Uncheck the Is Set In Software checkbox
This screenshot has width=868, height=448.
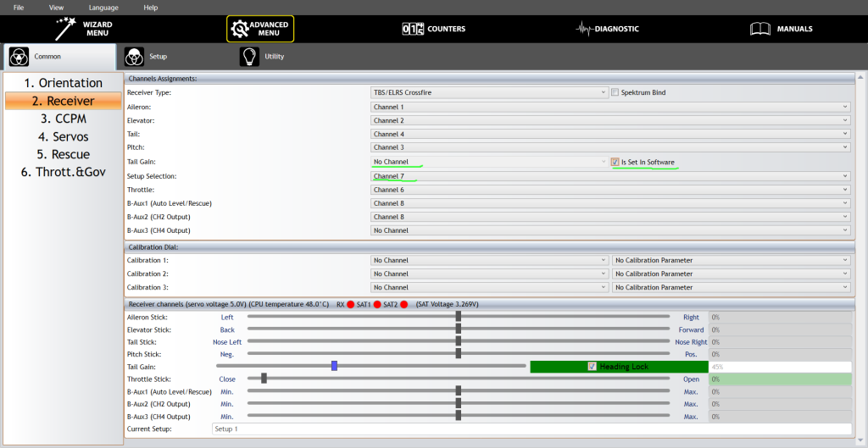pos(615,162)
